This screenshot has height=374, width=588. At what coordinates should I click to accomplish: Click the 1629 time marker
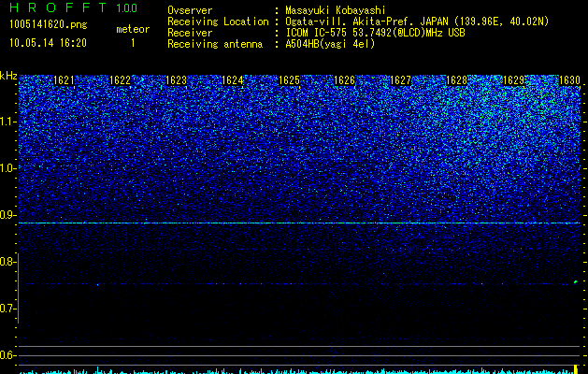coord(513,80)
